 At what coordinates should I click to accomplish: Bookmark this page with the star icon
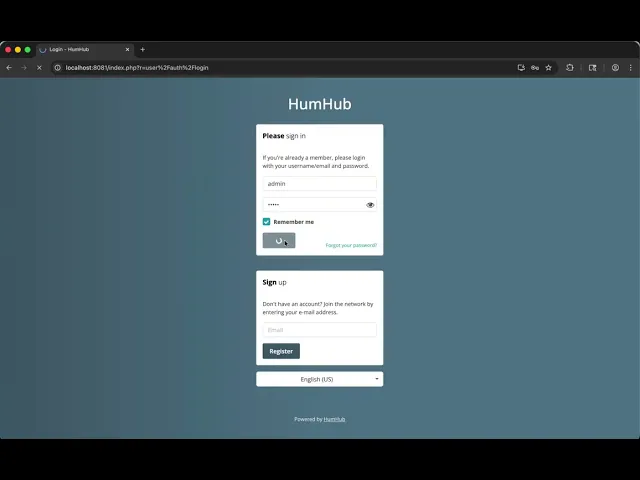549,68
